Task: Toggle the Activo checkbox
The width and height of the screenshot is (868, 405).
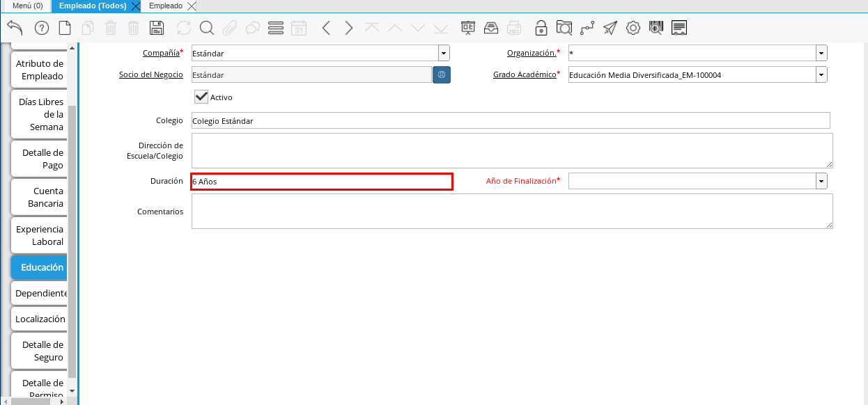Action: [x=201, y=97]
